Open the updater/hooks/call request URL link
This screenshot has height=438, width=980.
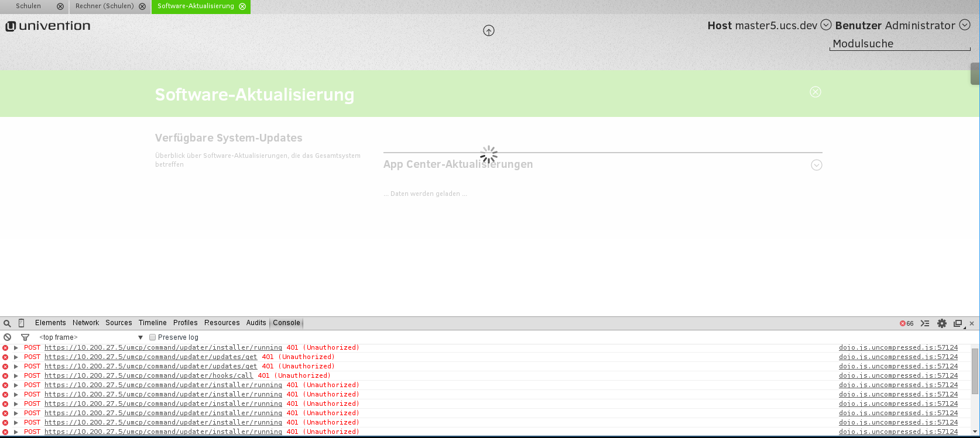pyautogui.click(x=149, y=376)
